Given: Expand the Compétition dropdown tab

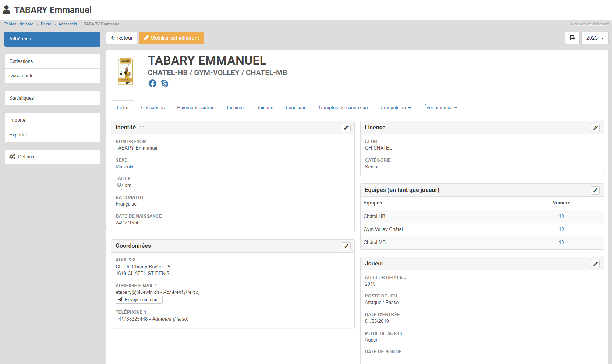Looking at the screenshot, I should click(395, 108).
